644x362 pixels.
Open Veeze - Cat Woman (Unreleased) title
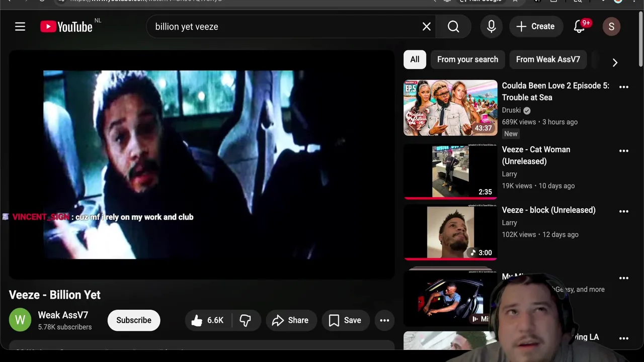tap(536, 155)
